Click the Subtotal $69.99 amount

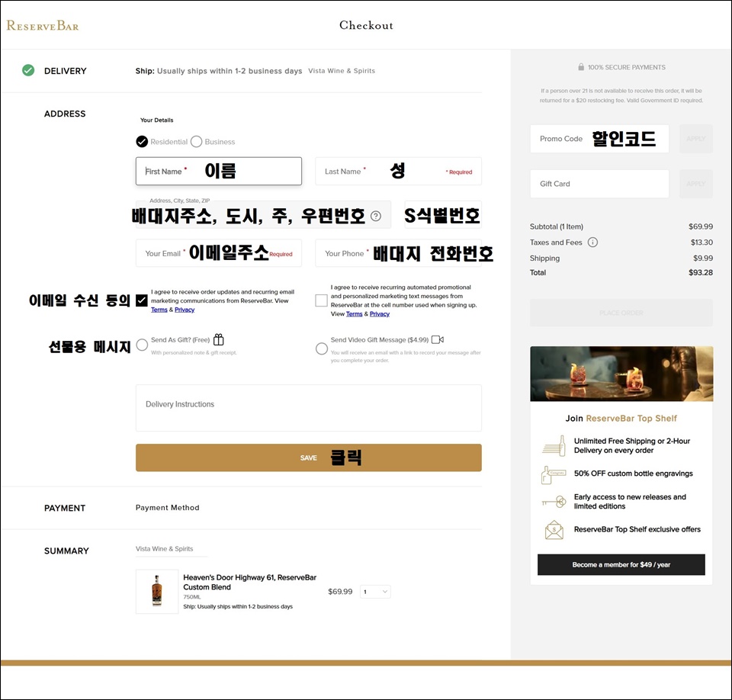point(701,226)
